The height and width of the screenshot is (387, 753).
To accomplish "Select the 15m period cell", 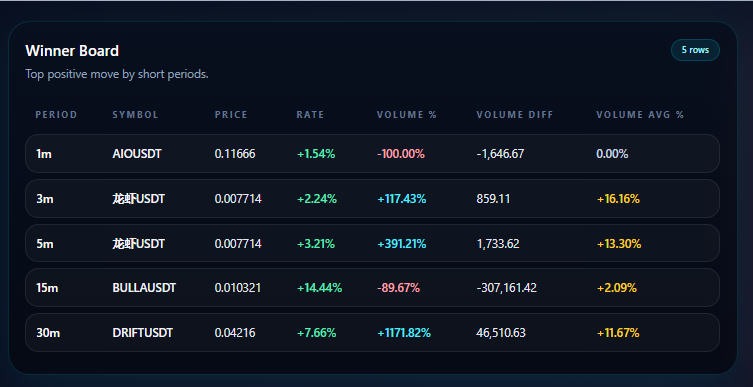I will (47, 288).
